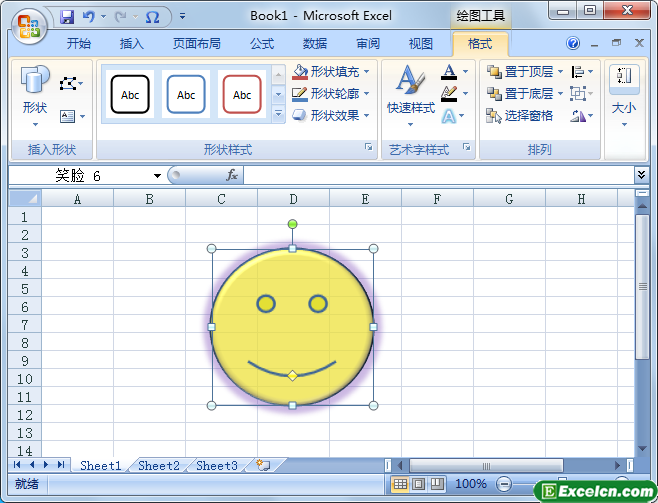The width and height of the screenshot is (658, 503).
Task: Expand the 置于顶层 dropdown arrow
Action: click(x=560, y=72)
